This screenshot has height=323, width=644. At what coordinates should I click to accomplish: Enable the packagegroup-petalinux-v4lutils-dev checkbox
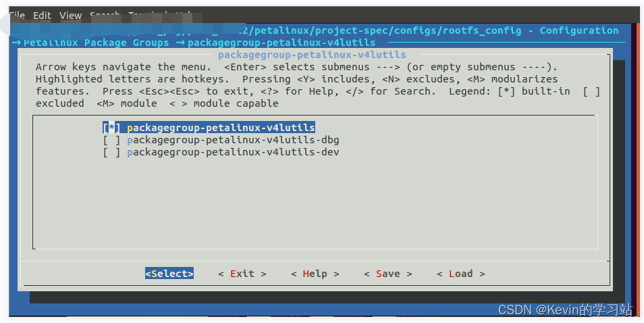click(x=111, y=153)
